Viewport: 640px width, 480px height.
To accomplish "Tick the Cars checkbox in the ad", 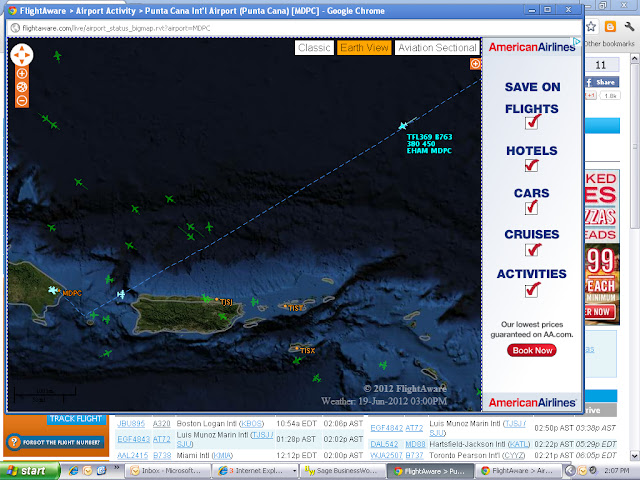I will pyautogui.click(x=531, y=208).
